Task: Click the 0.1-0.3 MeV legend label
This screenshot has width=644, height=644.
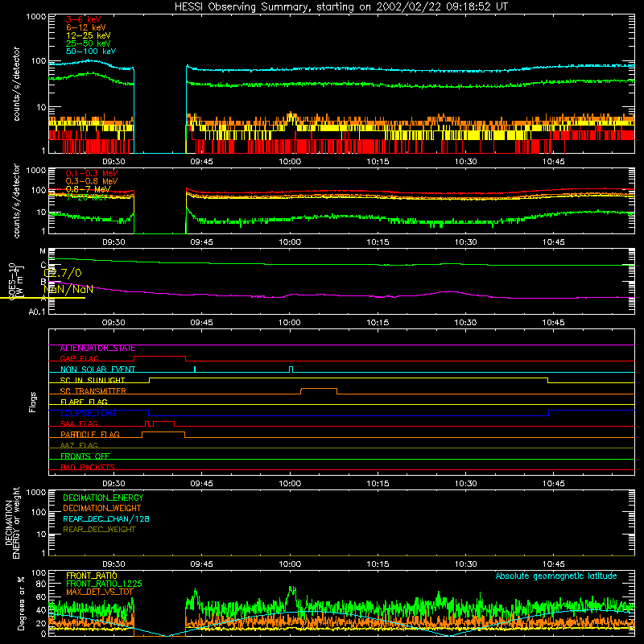Action: tap(92, 173)
